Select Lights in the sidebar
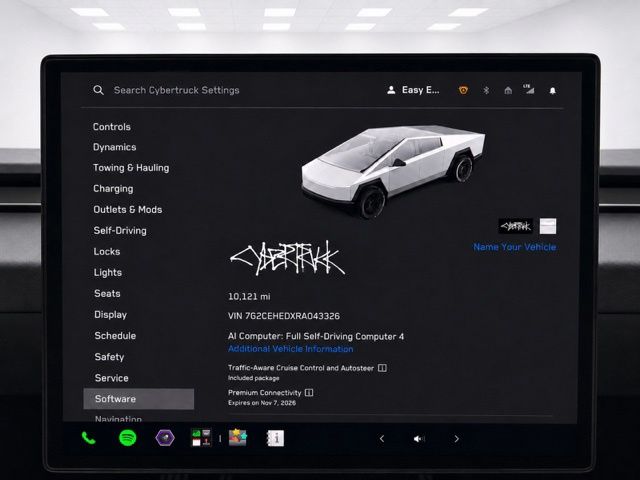 [108, 273]
